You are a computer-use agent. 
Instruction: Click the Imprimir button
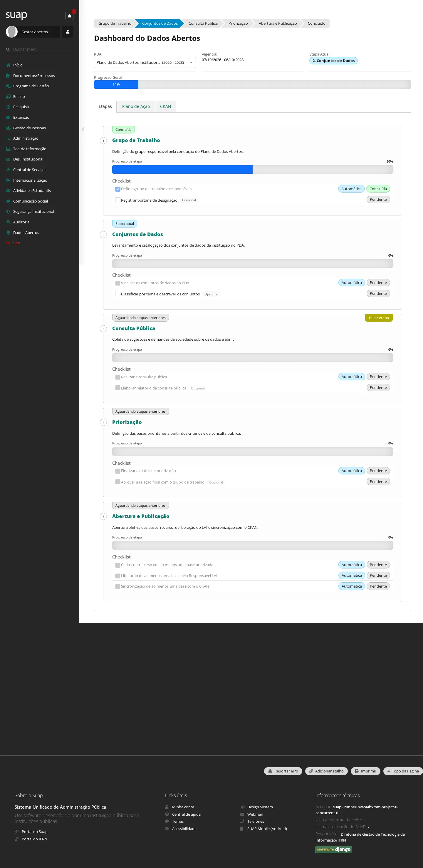[x=365, y=771]
